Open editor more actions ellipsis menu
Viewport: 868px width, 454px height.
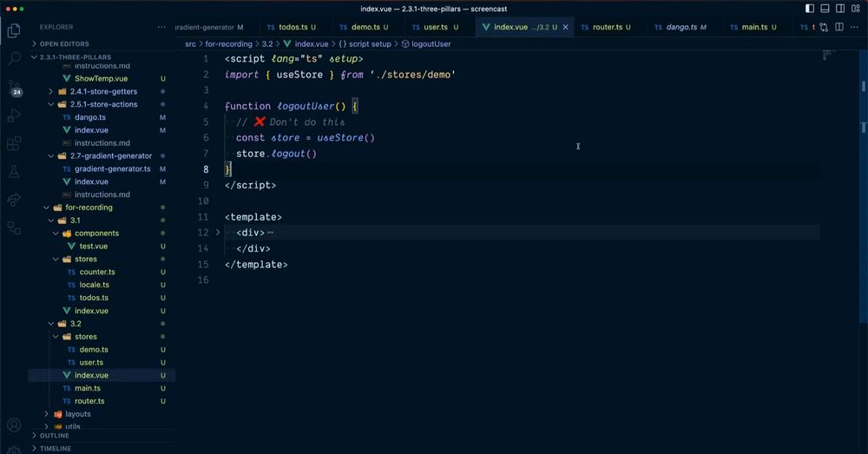855,27
